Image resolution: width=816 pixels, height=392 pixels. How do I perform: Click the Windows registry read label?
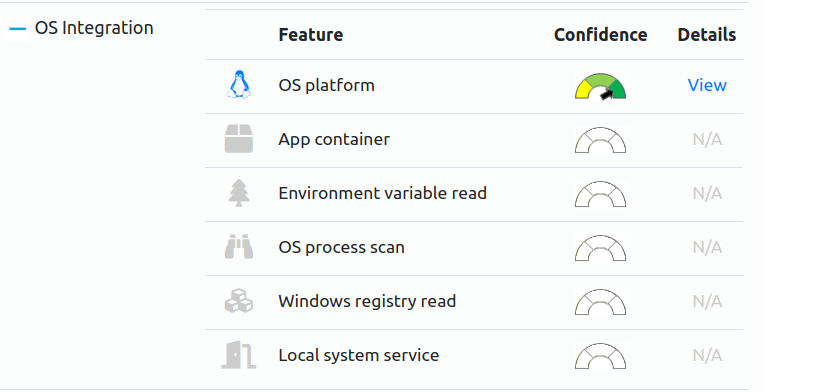367,301
